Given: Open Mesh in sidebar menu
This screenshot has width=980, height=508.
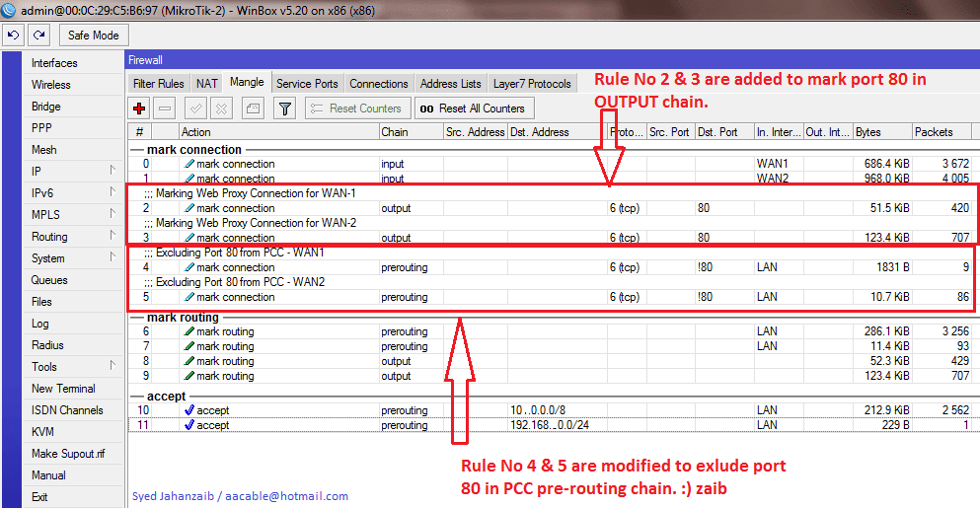Looking at the screenshot, I should point(44,150).
